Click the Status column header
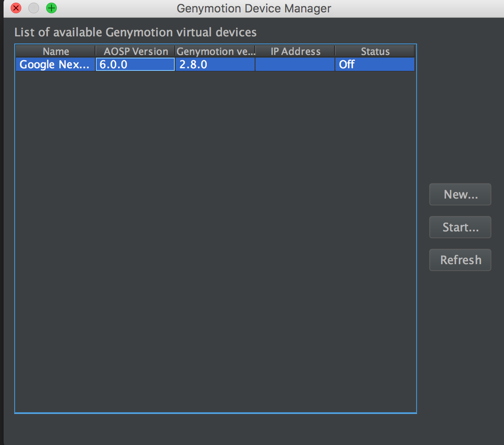Screen dimensions: 504x445 [x=375, y=51]
